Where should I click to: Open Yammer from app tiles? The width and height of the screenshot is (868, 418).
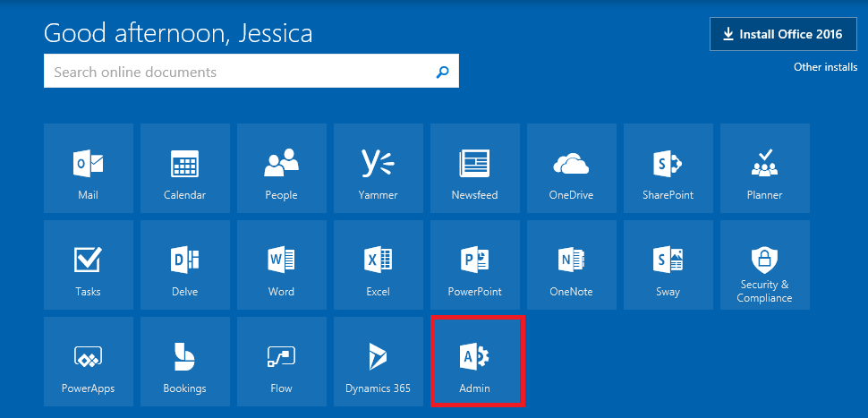(378, 168)
